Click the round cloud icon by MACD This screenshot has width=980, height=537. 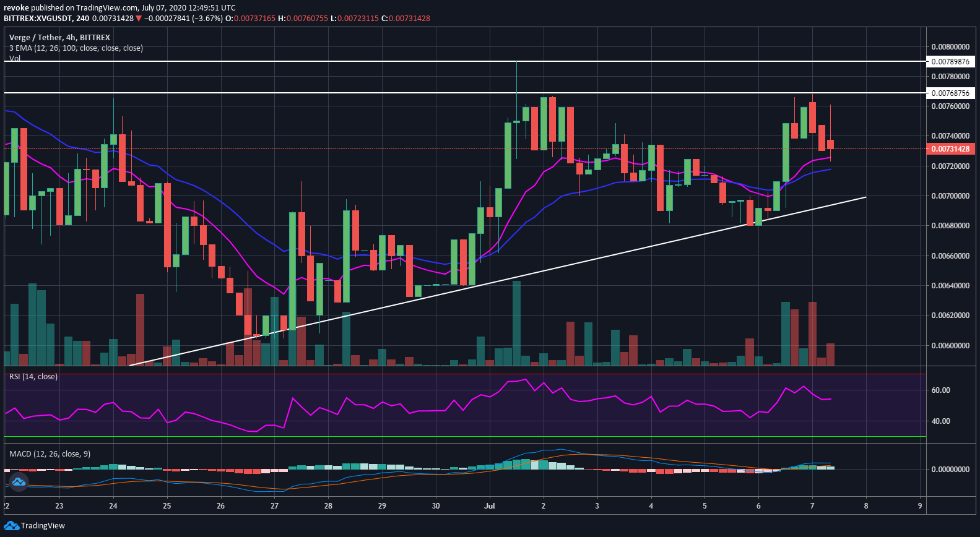point(18,481)
